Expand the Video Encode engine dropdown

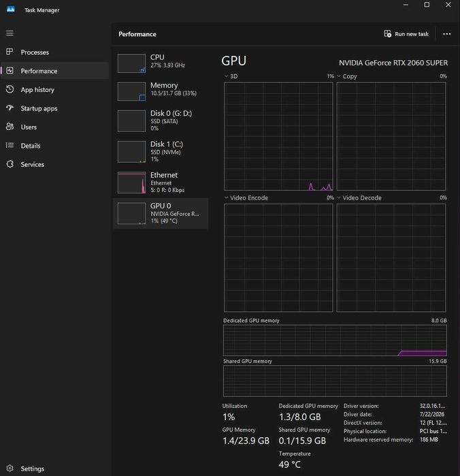[x=226, y=197]
